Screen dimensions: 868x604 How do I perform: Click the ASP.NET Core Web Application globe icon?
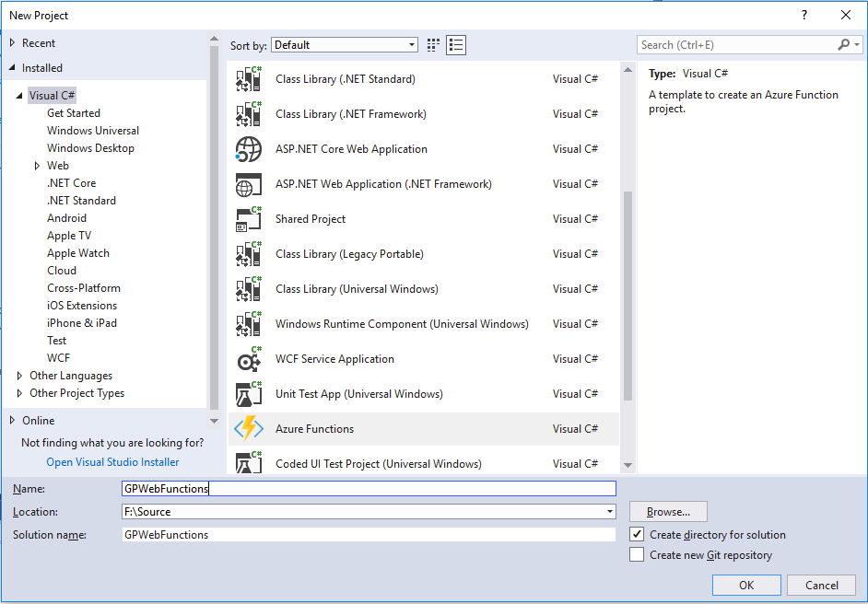click(249, 149)
